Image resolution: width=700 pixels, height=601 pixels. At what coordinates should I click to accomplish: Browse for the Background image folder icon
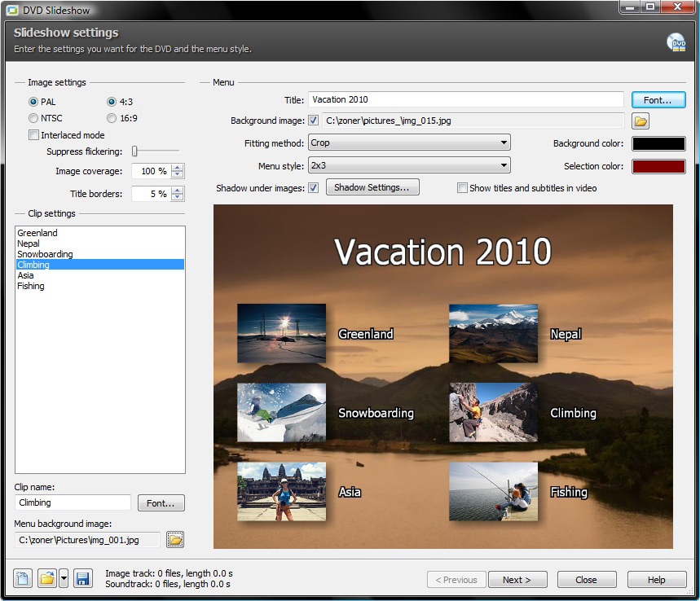641,121
